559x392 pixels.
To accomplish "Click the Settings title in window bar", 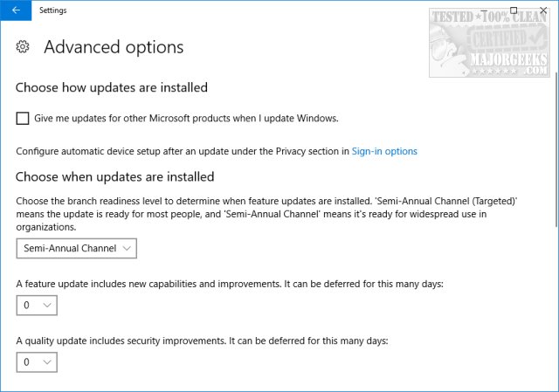I will pos(52,10).
